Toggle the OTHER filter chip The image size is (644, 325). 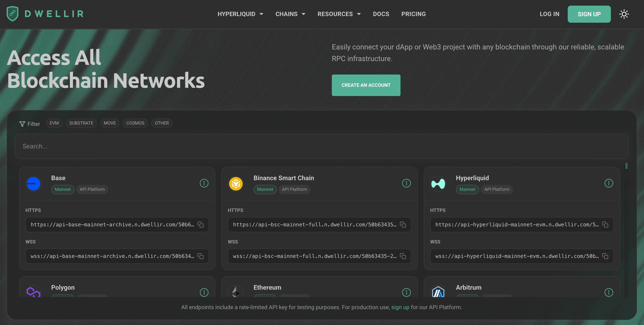point(161,123)
